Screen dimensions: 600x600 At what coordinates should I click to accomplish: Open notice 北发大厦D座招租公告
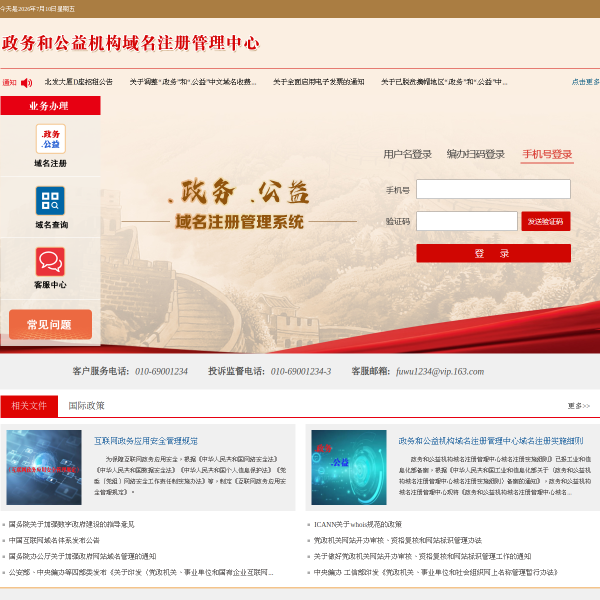(x=79, y=82)
